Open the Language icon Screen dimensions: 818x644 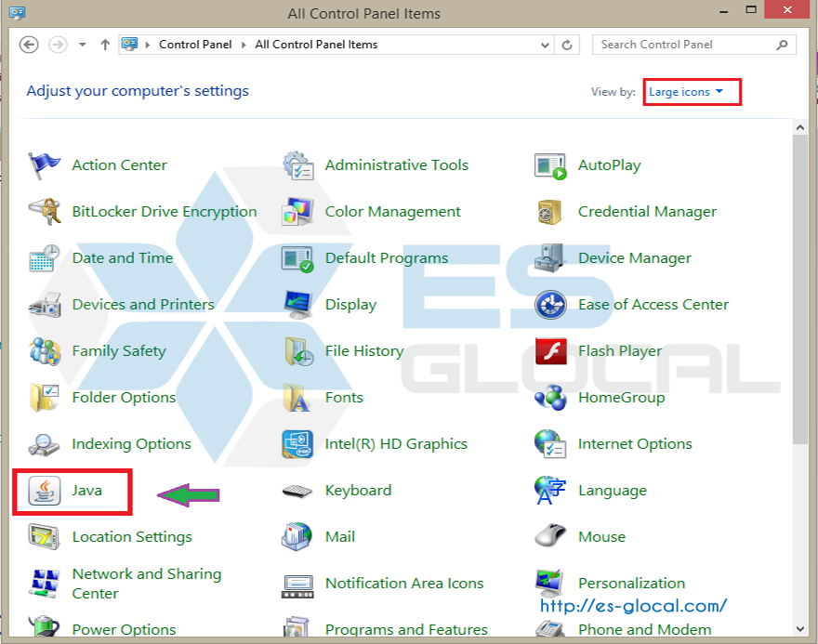[550, 491]
